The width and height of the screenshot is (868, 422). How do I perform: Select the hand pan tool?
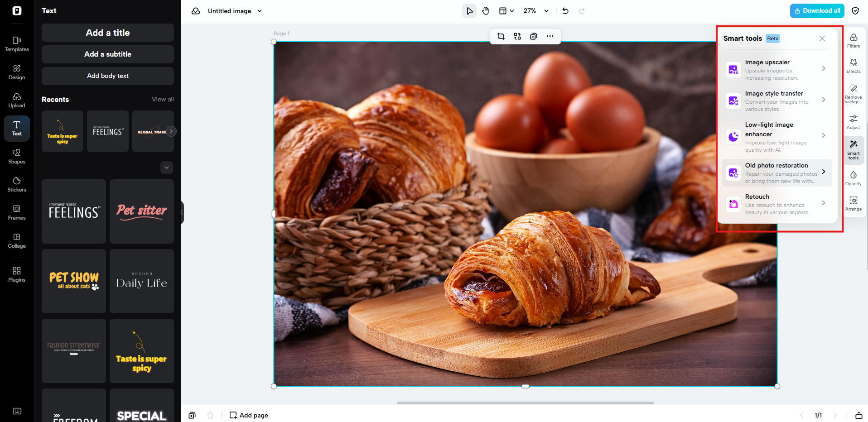pos(486,11)
